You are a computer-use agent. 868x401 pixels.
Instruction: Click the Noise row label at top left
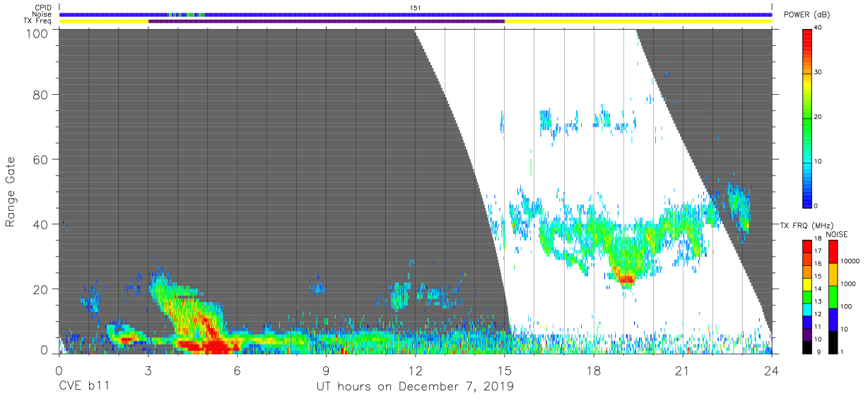click(41, 14)
